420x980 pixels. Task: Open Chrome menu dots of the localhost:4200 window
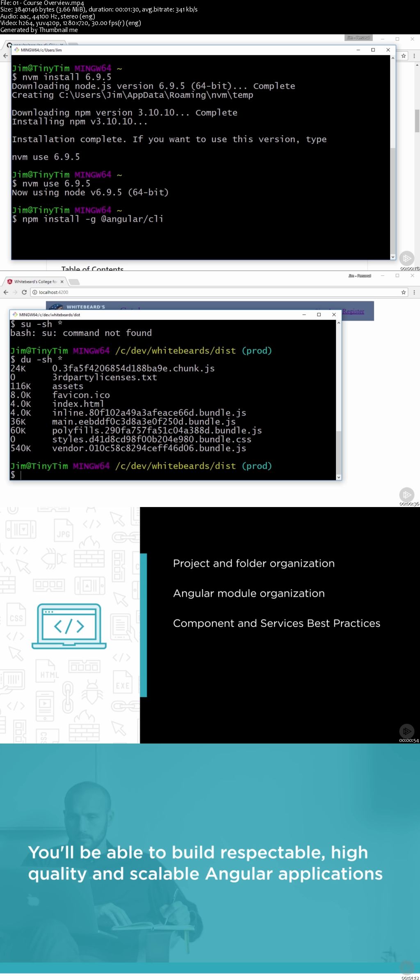(414, 292)
